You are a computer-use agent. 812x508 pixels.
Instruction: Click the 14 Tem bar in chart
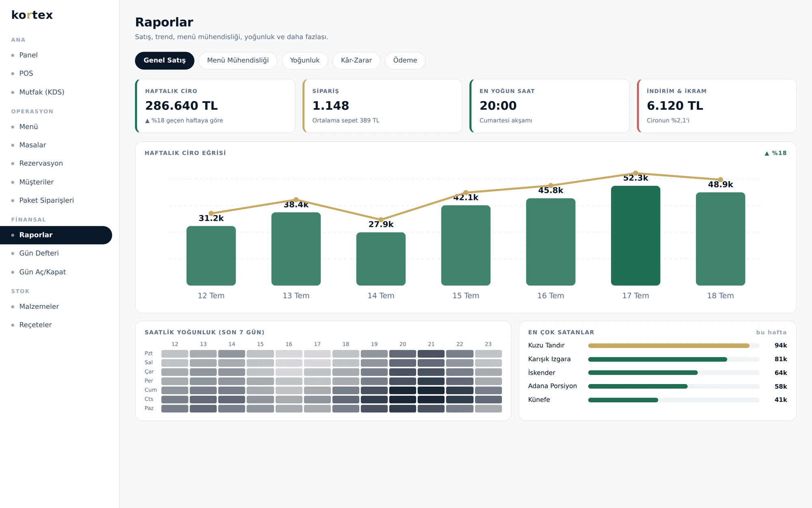tap(381, 259)
